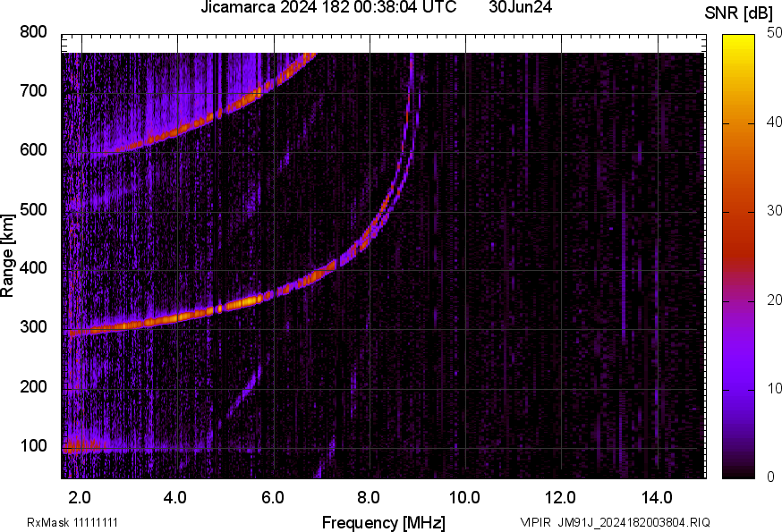Image resolution: width=782 pixels, height=532 pixels.
Task: Click the range tick label 100
Action: click(x=33, y=446)
